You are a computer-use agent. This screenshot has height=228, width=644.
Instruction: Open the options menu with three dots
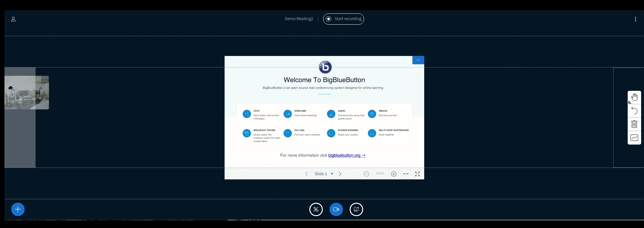(x=635, y=19)
